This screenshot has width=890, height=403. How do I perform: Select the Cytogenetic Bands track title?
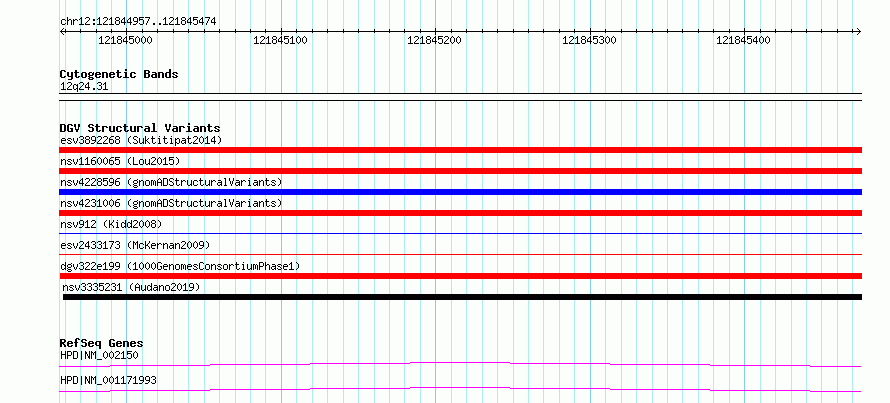click(x=119, y=74)
